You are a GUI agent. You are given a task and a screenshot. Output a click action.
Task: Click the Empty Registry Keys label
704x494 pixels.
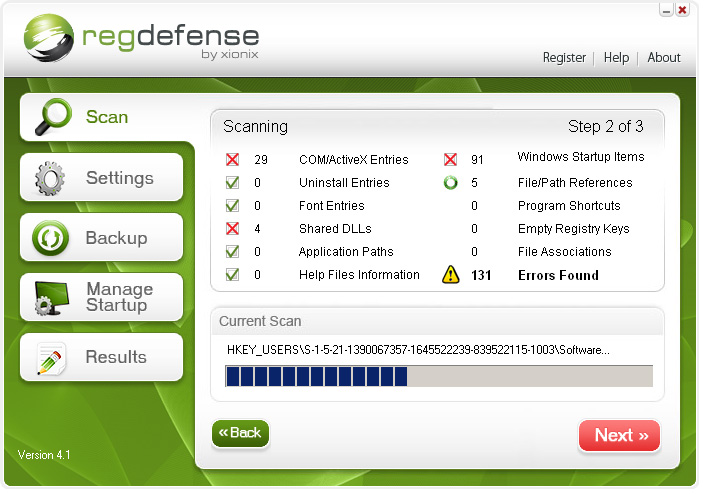point(573,229)
